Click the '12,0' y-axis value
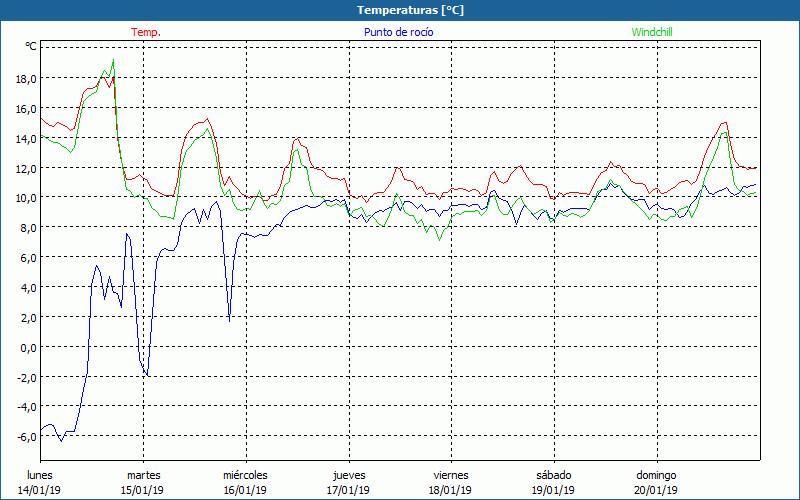The width and height of the screenshot is (800, 500). (27, 168)
